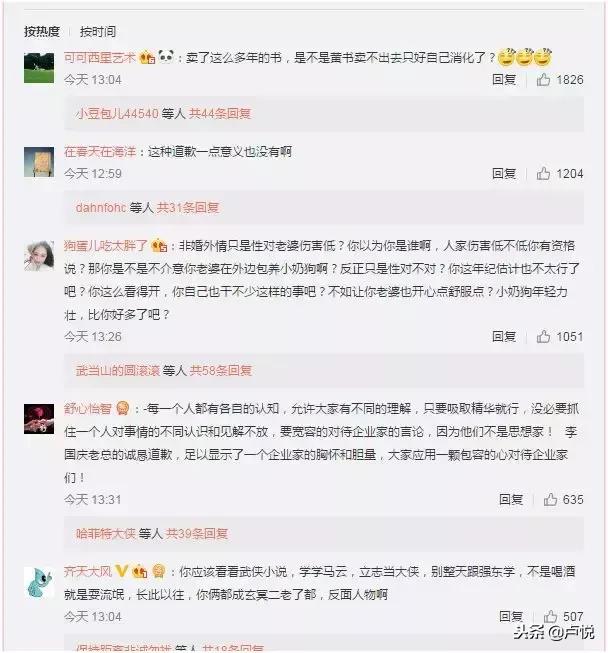Like the comment showing 1051 likes

click(x=543, y=336)
